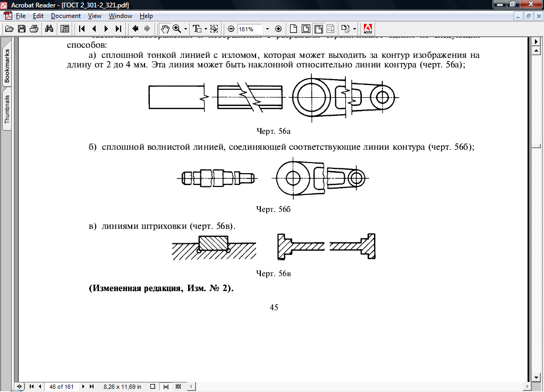Toggle navigation pane in status bar

(20, 387)
